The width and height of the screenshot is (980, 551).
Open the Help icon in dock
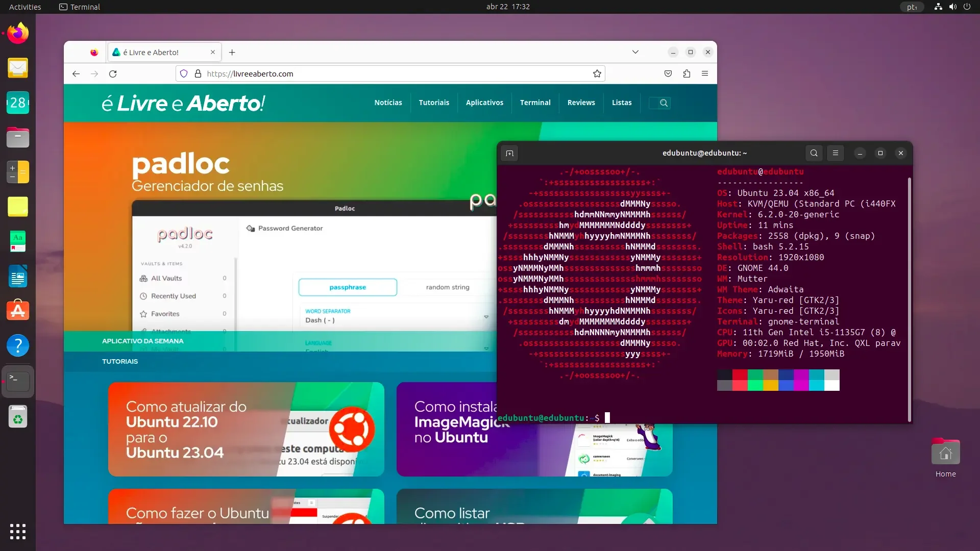18,345
